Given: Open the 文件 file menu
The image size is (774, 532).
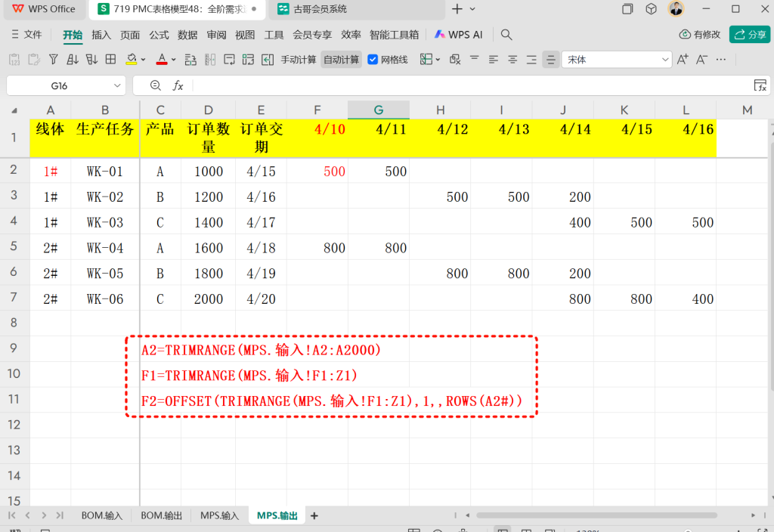Looking at the screenshot, I should (26, 35).
